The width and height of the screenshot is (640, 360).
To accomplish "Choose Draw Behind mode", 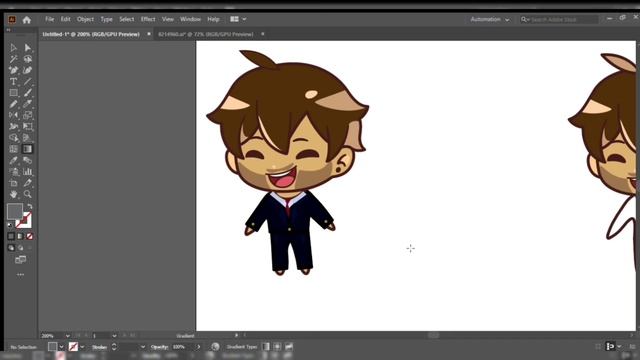I will click(20, 248).
